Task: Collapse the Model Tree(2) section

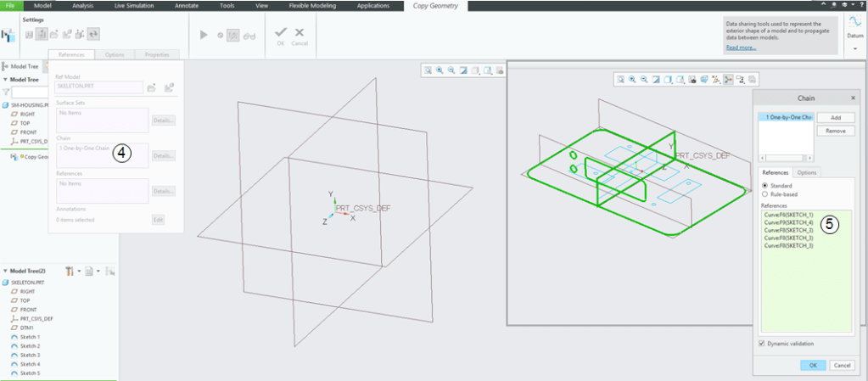Action: (3, 271)
